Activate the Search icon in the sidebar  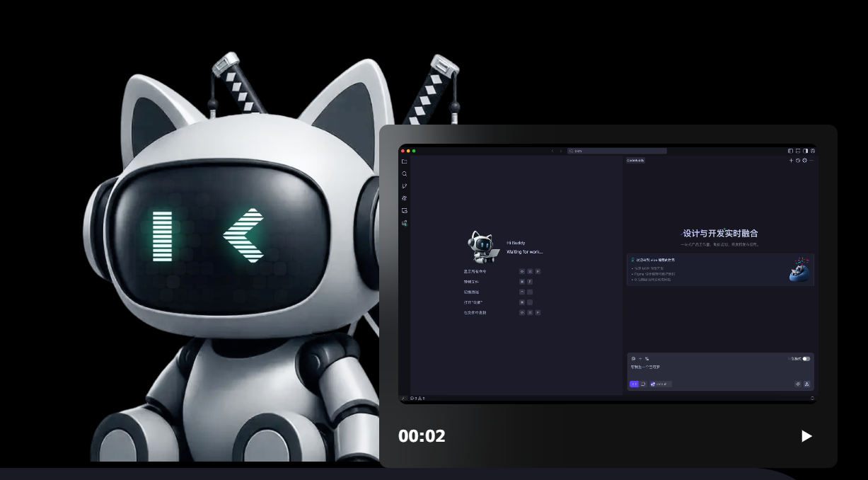405,173
